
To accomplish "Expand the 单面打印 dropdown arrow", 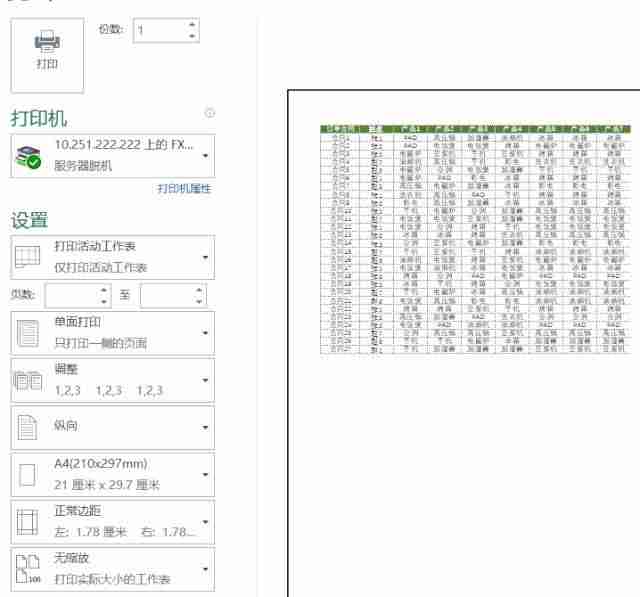I will [205, 333].
